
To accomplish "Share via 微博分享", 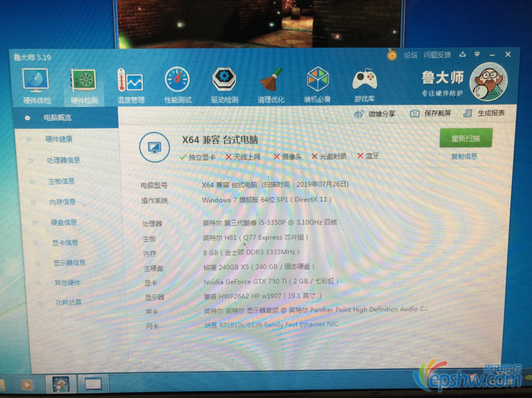I will click(375, 114).
